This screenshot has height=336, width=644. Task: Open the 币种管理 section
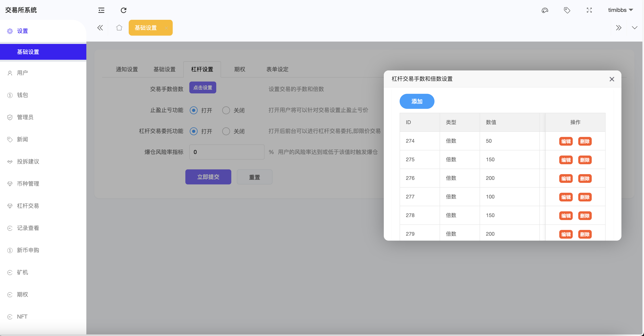(x=28, y=184)
